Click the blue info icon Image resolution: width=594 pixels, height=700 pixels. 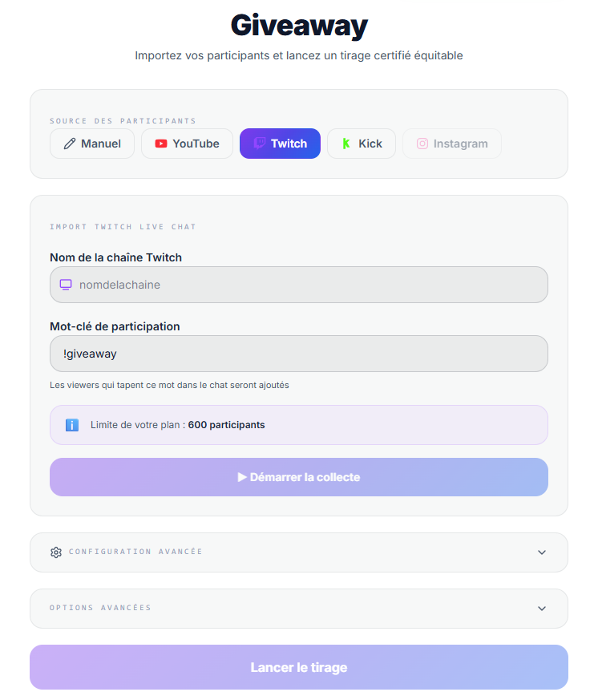(x=72, y=425)
